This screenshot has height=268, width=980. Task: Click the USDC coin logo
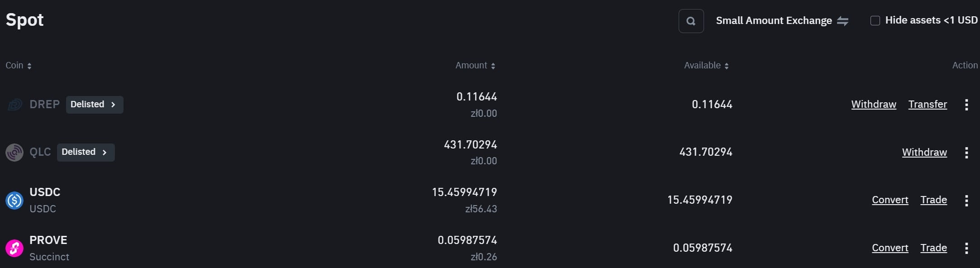(14, 200)
